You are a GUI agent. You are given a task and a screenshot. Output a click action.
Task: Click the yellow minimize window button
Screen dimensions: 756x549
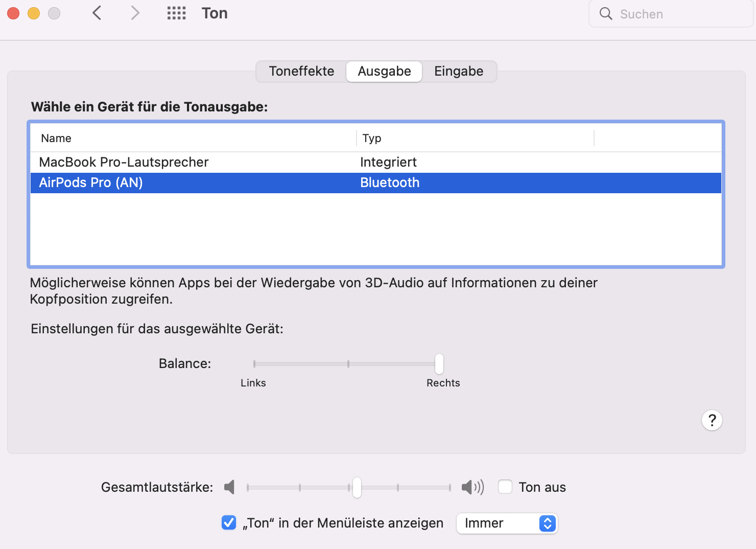point(34,13)
